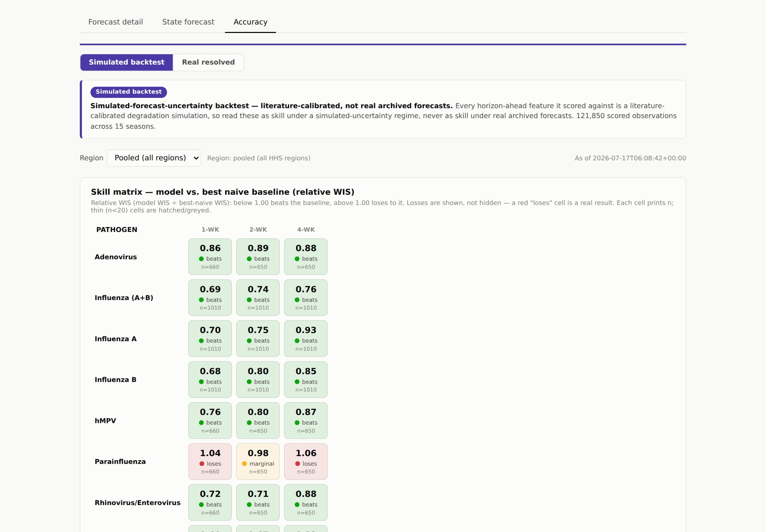Click the hMPV row label

(105, 421)
